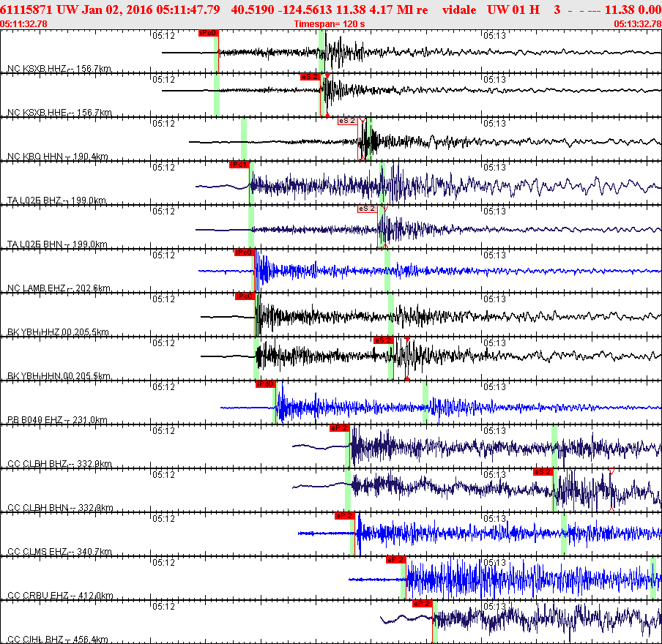Image resolution: width=662 pixels, height=644 pixels.
Task: Select the eP 2 pick flag on CRBU EHZ
Action: click(x=396, y=560)
